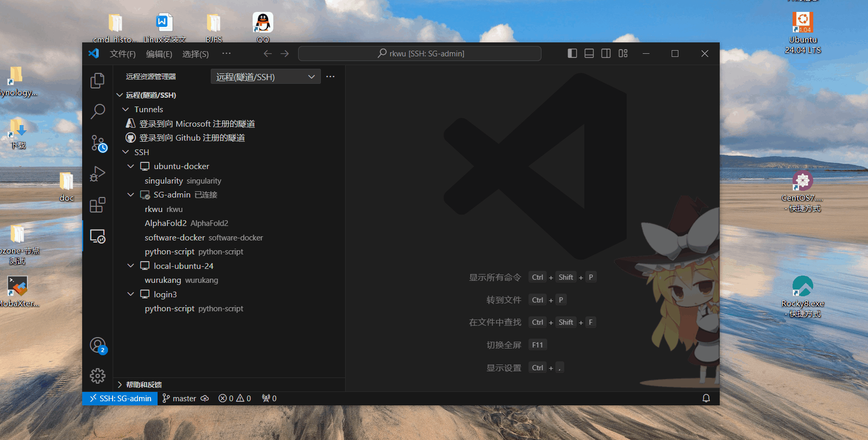The height and width of the screenshot is (440, 868).
Task: Click the 远程资源管理器 panel title
Action: point(151,77)
